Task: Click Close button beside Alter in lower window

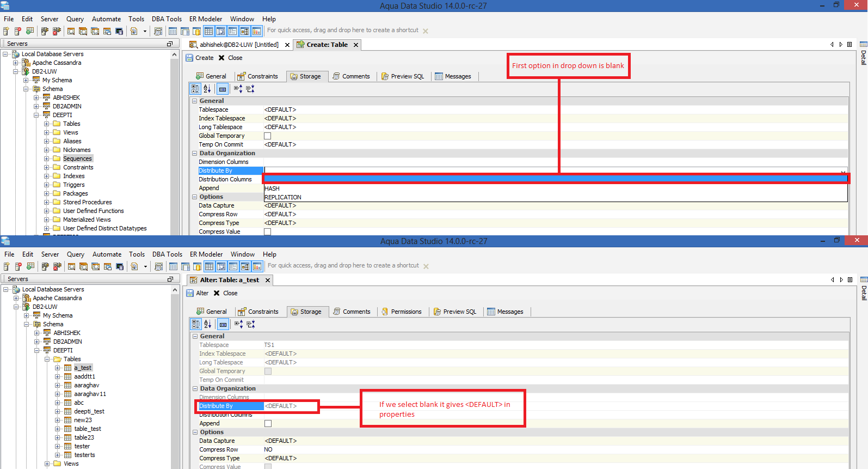Action: [x=226, y=294]
